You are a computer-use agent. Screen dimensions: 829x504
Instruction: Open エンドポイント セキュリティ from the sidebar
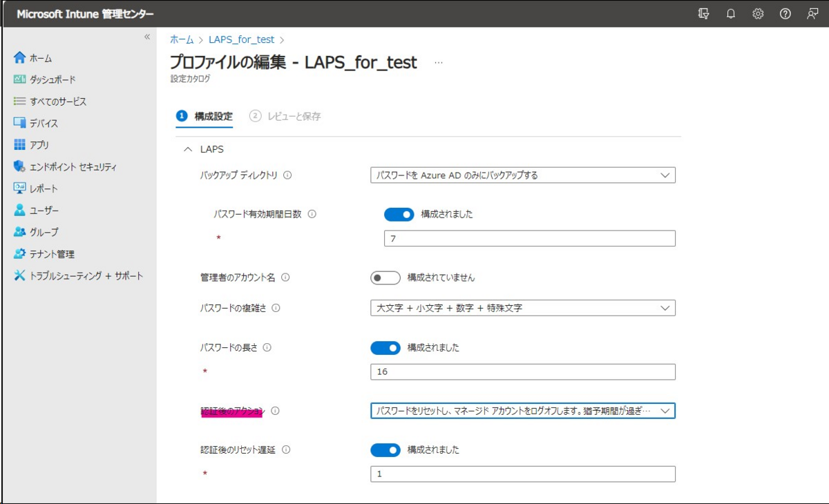(x=73, y=167)
